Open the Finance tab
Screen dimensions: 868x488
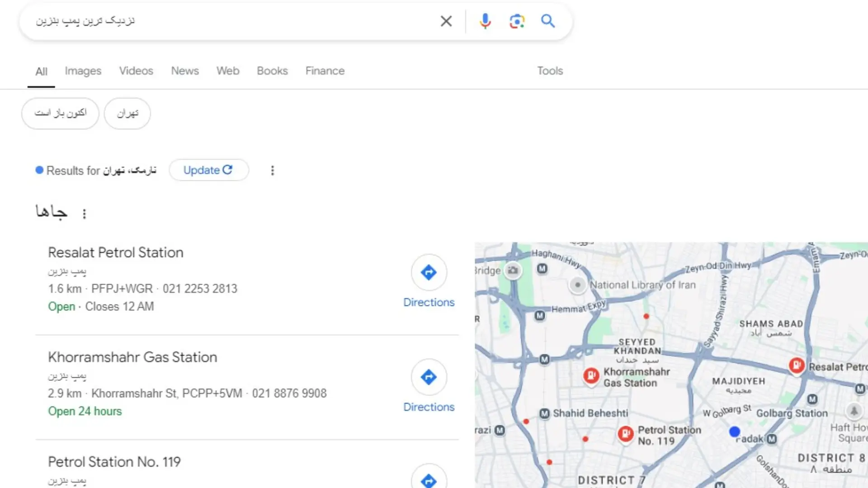click(x=325, y=71)
